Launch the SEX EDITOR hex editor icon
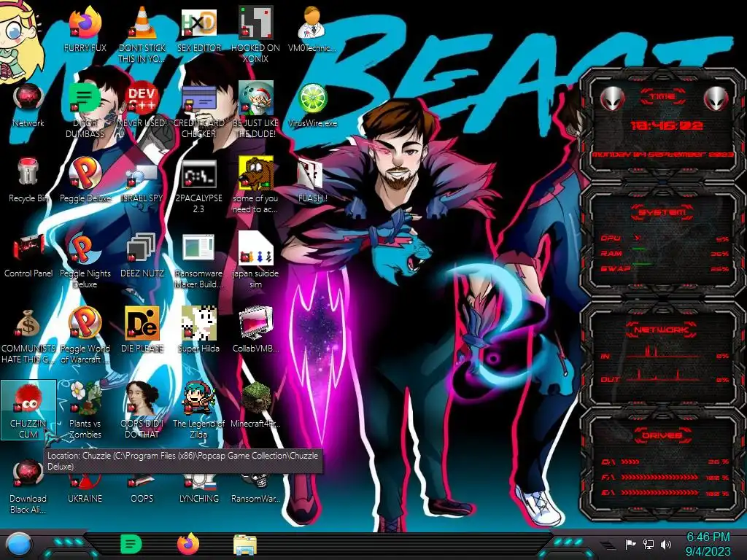Screen dimensions: 747x560 199,29
